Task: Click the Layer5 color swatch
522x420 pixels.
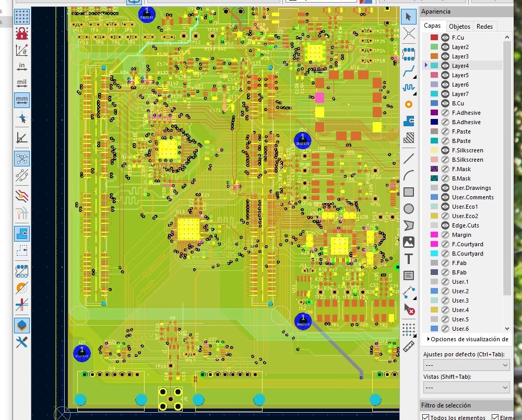Action: pyautogui.click(x=434, y=75)
